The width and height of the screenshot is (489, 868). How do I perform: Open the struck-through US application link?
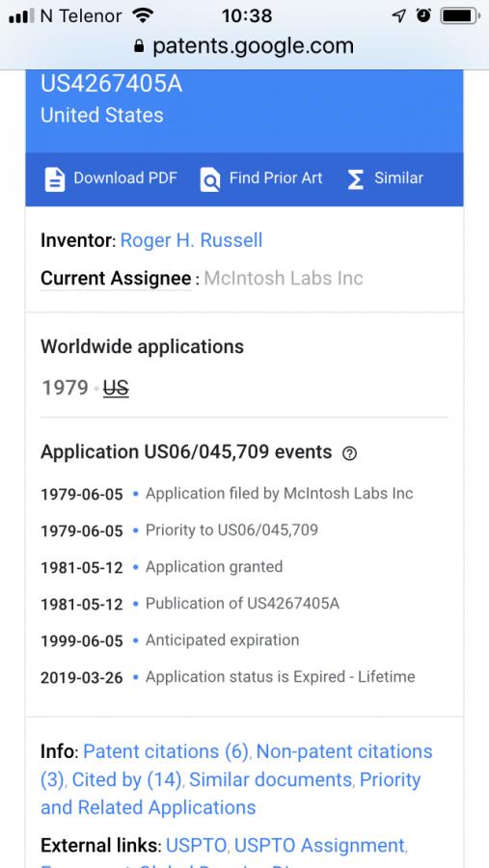[x=116, y=388]
